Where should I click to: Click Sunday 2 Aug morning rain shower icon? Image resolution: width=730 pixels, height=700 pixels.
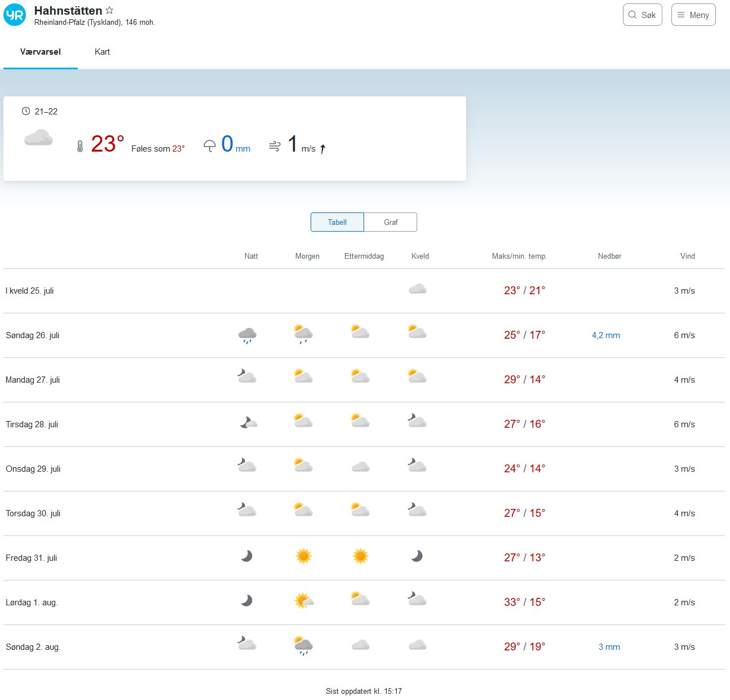coord(303,646)
